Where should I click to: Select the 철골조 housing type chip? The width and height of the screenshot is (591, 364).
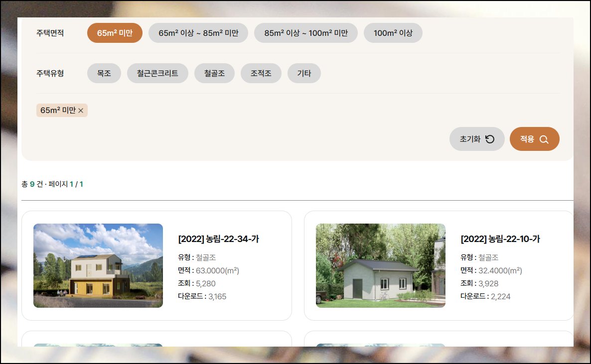click(x=214, y=73)
